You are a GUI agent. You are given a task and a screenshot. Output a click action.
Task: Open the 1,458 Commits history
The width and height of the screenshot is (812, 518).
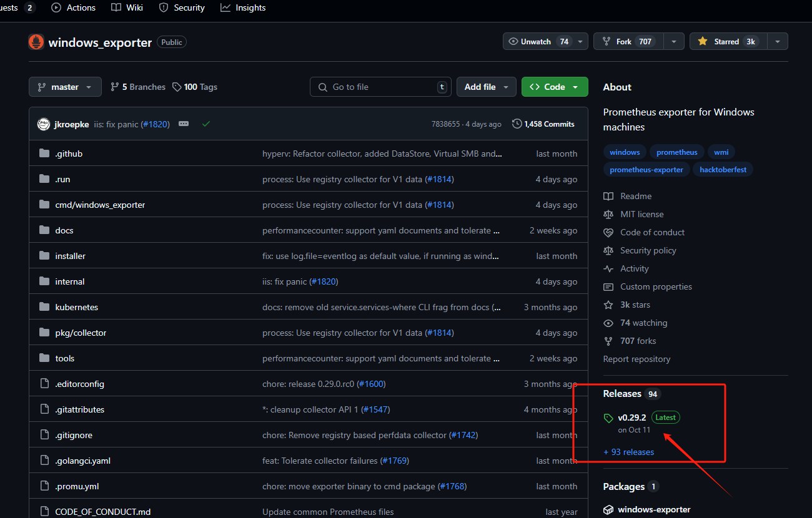click(543, 124)
